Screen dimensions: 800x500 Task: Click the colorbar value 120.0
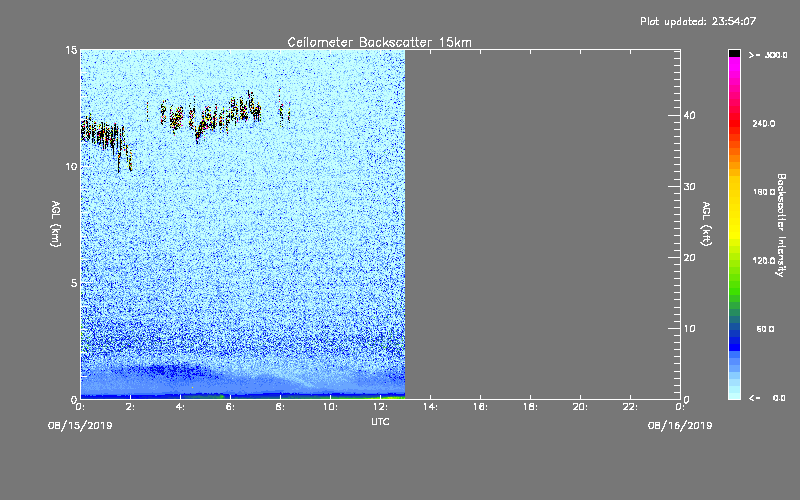click(764, 260)
